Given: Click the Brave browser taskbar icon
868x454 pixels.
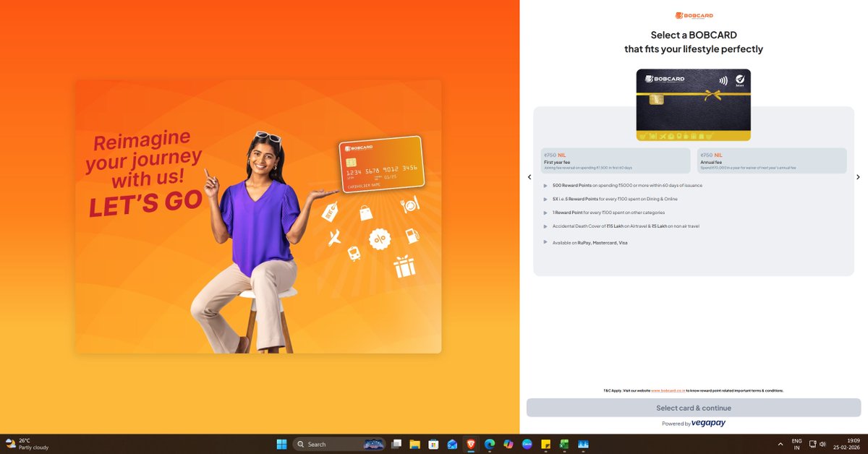Looking at the screenshot, I should [471, 444].
